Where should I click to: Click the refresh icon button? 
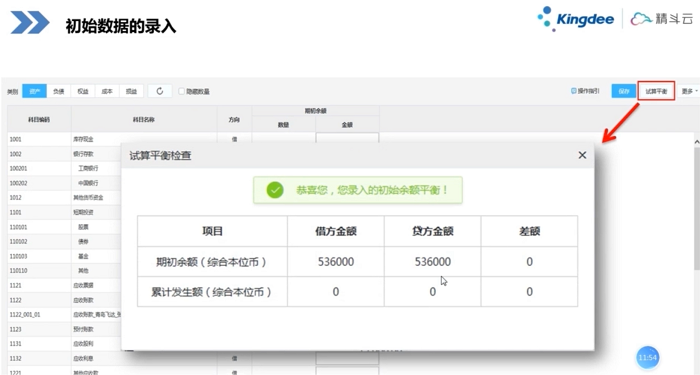[160, 91]
